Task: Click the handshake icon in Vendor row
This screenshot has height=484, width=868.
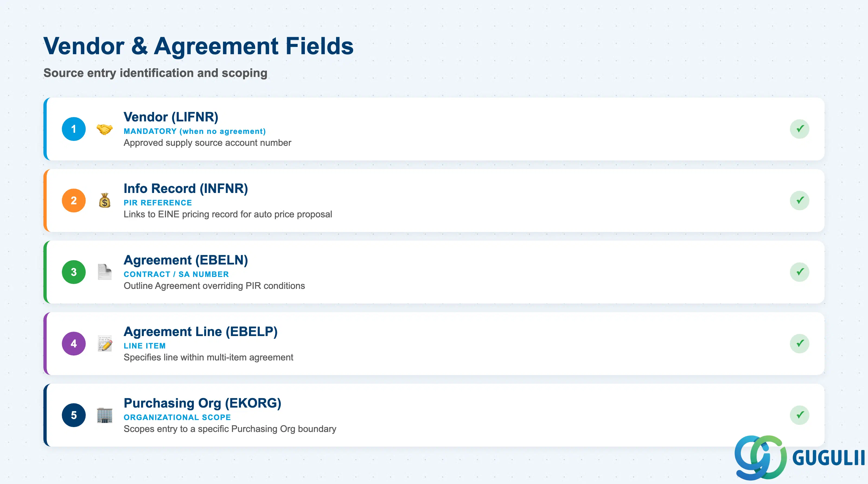Action: coord(104,129)
